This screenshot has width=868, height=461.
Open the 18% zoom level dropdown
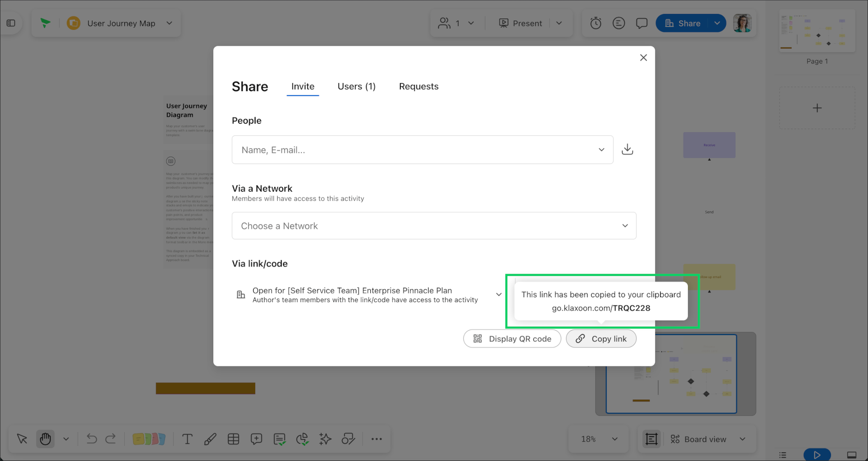(599, 439)
